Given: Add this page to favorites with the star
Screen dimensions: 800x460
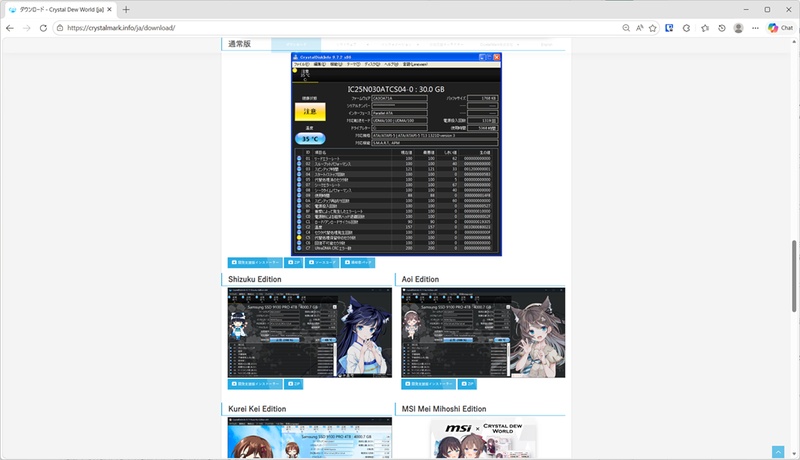Looking at the screenshot, I should click(653, 28).
